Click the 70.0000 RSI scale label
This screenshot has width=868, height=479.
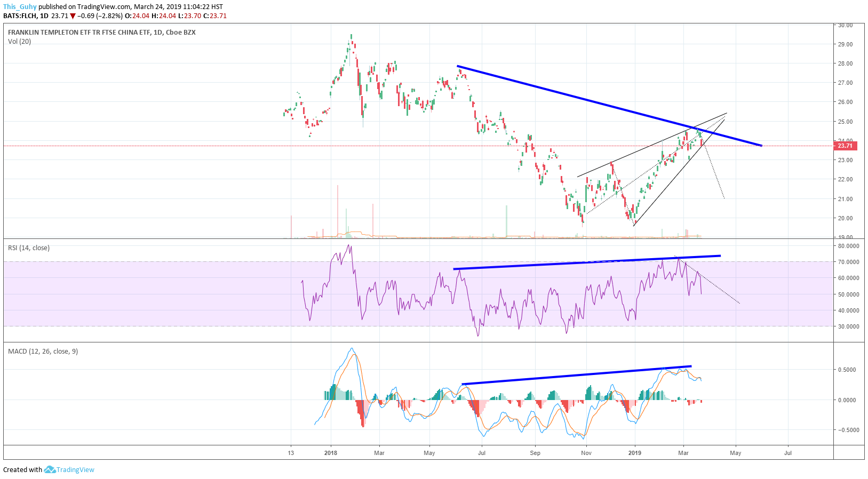tap(848, 262)
